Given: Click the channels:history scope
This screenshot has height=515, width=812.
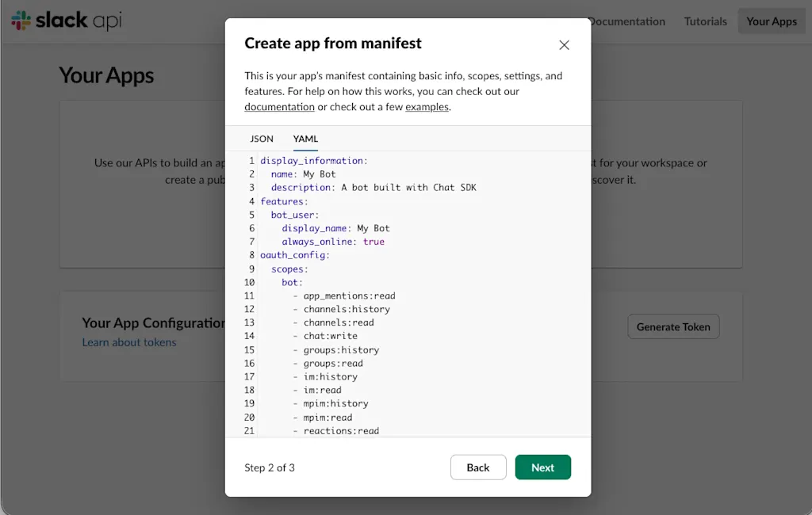Looking at the screenshot, I should pos(347,309).
